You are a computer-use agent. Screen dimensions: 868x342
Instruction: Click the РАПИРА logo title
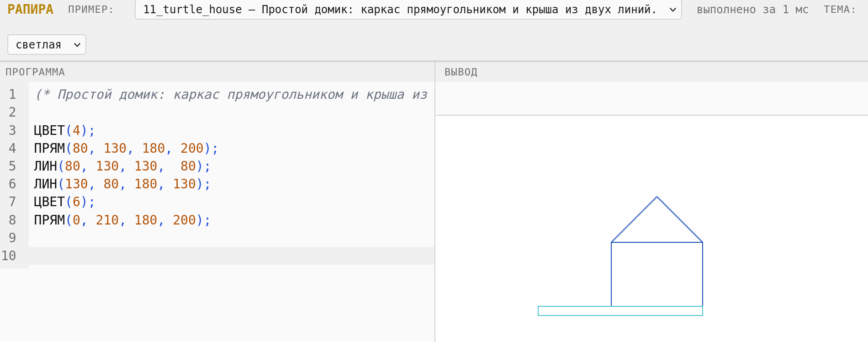coord(30,9)
